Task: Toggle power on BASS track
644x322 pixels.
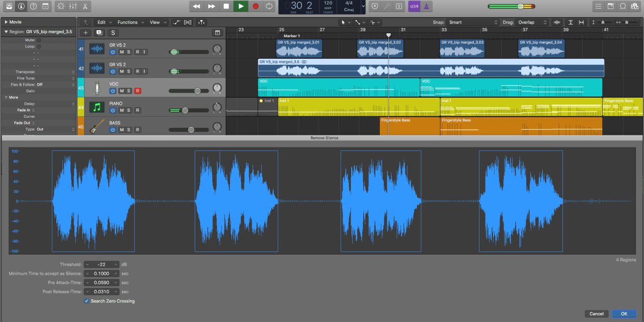Action: pos(113,130)
